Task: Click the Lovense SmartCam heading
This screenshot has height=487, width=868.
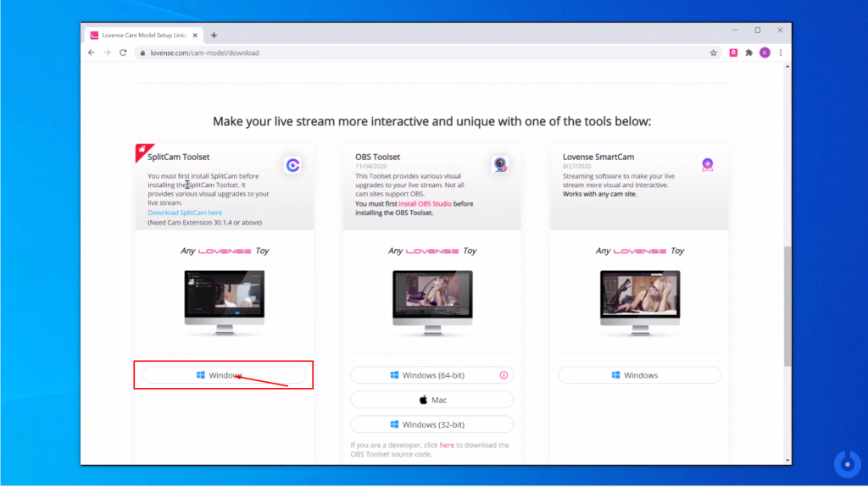Action: (598, 158)
